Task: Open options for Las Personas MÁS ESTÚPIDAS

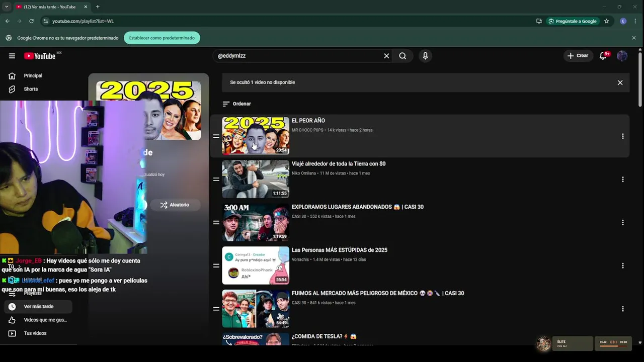Action: 622,266
